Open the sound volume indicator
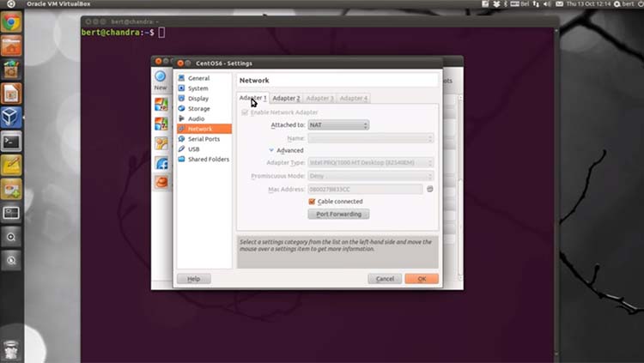 click(547, 4)
